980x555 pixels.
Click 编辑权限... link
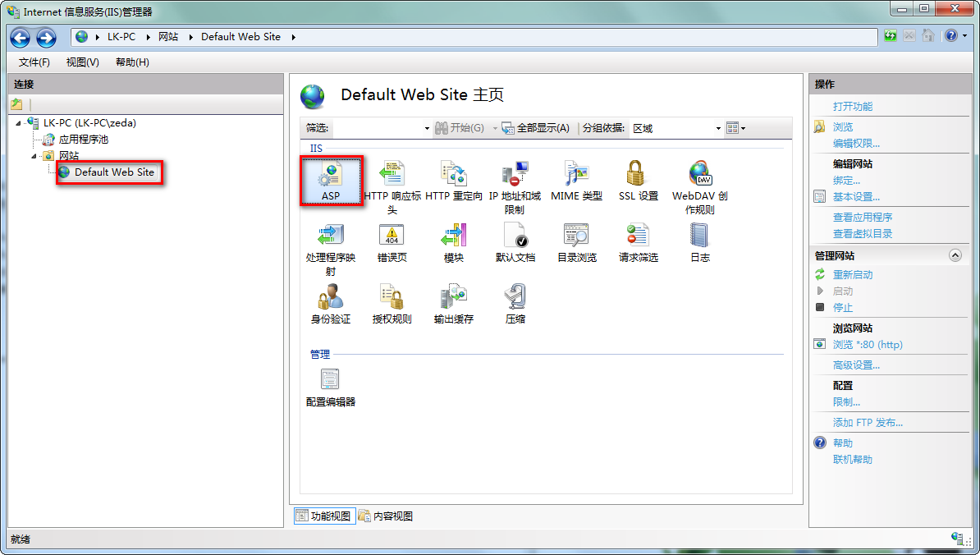coord(856,143)
